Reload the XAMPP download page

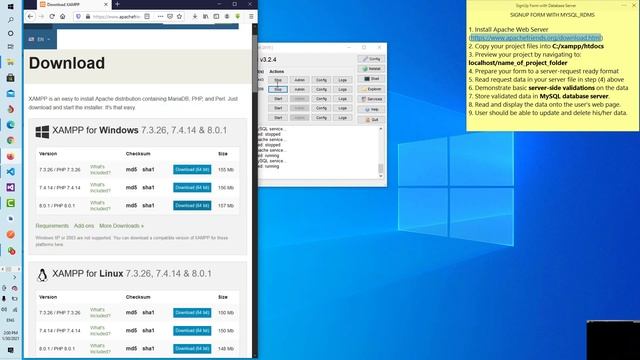pyautogui.click(x=52, y=16)
